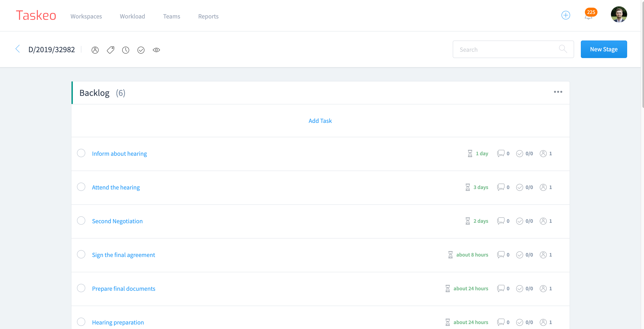Image resolution: width=644 pixels, height=329 pixels.
Task: Click the back chevron beside the case number
Action: coord(18,49)
